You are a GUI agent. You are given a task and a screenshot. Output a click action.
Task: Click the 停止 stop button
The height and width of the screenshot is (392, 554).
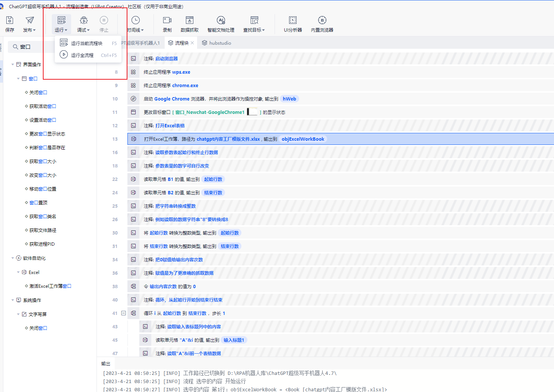coord(104,24)
